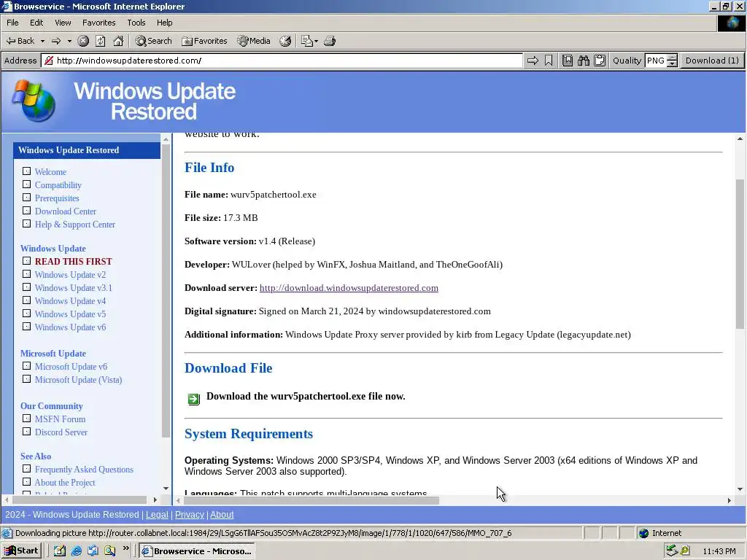Open the Windows Update v3.1 link
Image resolution: width=747 pixels, height=560 pixels.
coord(74,287)
